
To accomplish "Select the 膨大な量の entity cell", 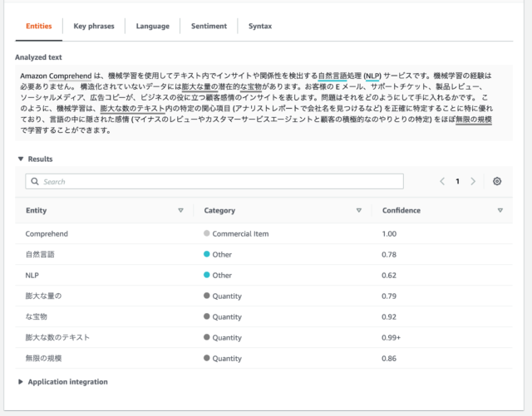I will coord(43,296).
